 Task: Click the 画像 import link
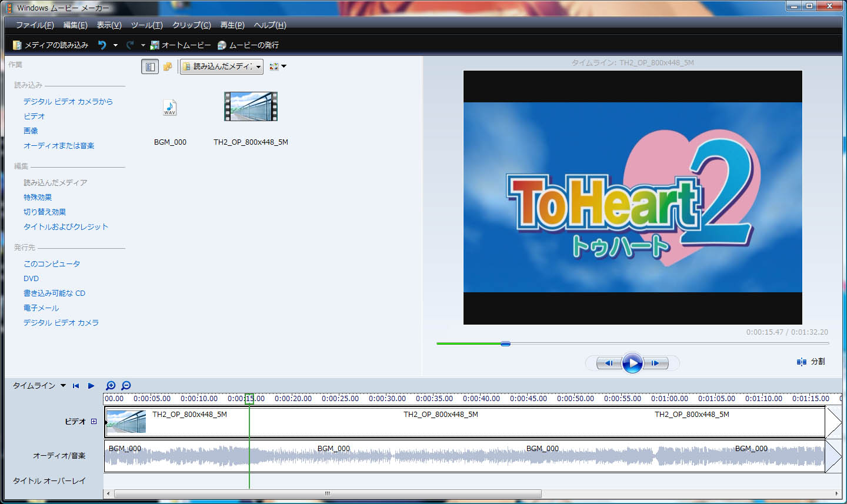(x=31, y=131)
